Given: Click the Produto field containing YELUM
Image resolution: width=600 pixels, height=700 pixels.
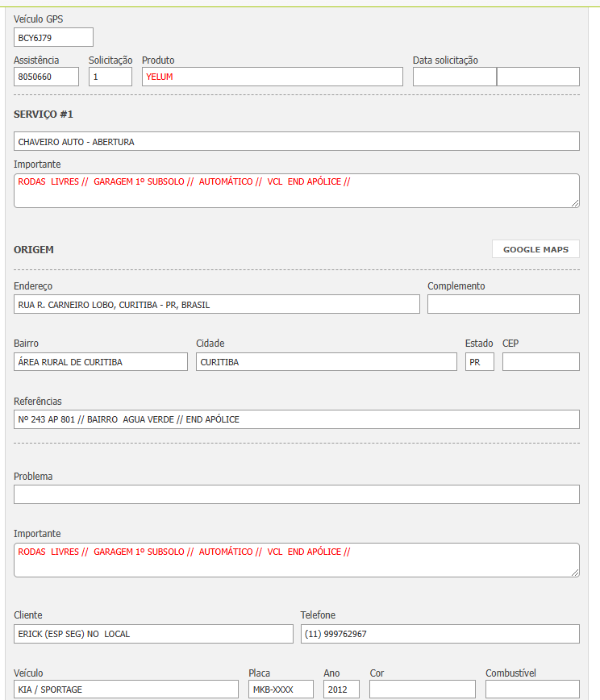Looking at the screenshot, I should [272, 77].
